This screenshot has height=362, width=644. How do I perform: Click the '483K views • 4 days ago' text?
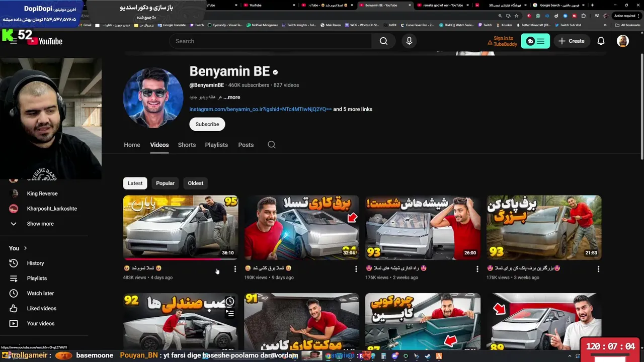(148, 278)
